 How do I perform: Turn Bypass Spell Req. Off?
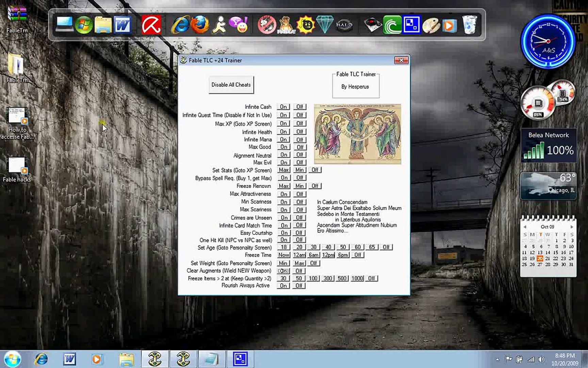pos(299,178)
